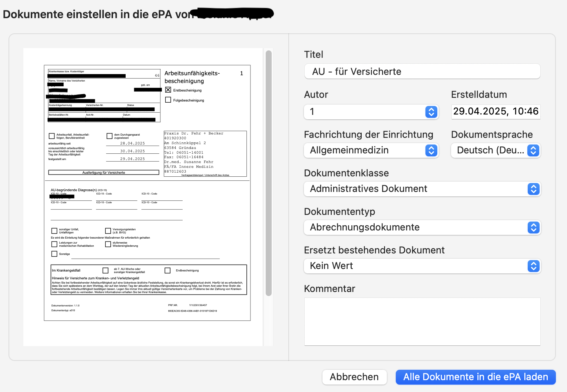Click into the Kommentar text area

422,322
